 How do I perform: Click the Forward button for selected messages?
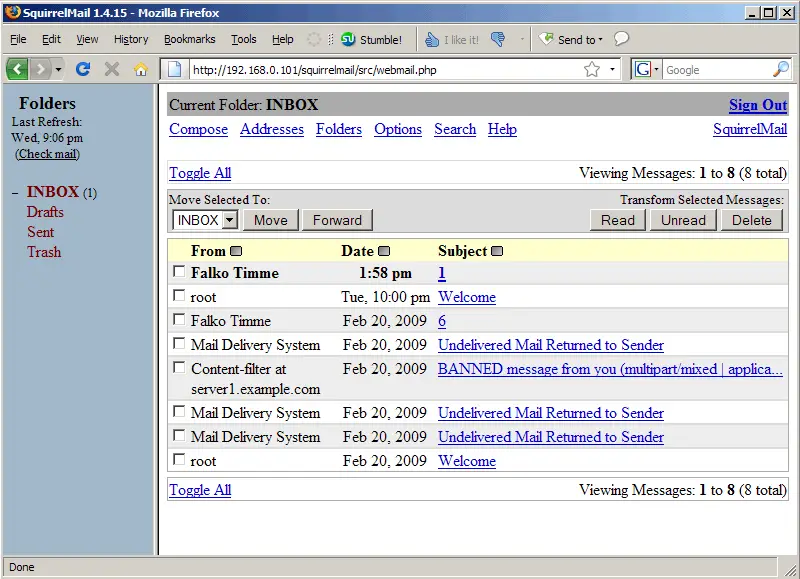coord(337,220)
